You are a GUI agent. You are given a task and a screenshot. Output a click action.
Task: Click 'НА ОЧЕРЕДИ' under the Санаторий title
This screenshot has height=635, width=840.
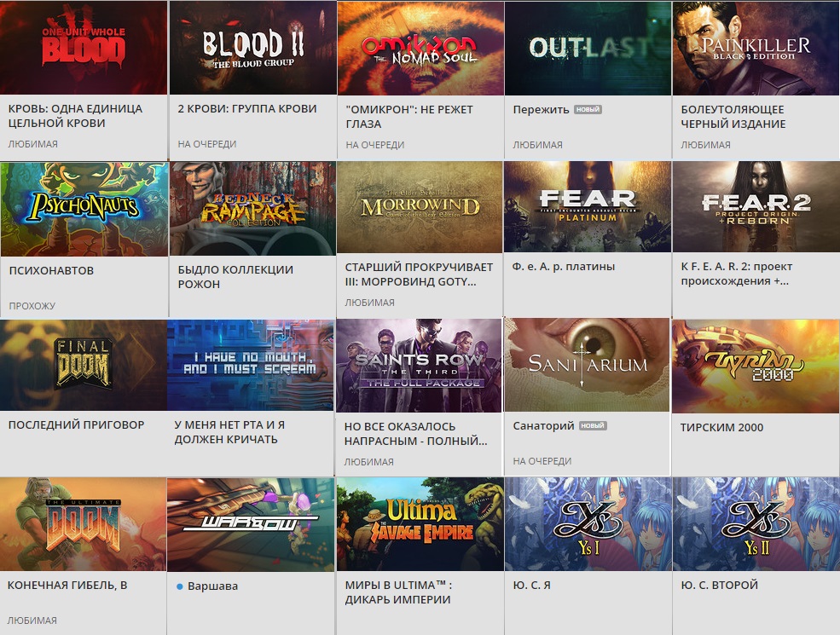[542, 461]
